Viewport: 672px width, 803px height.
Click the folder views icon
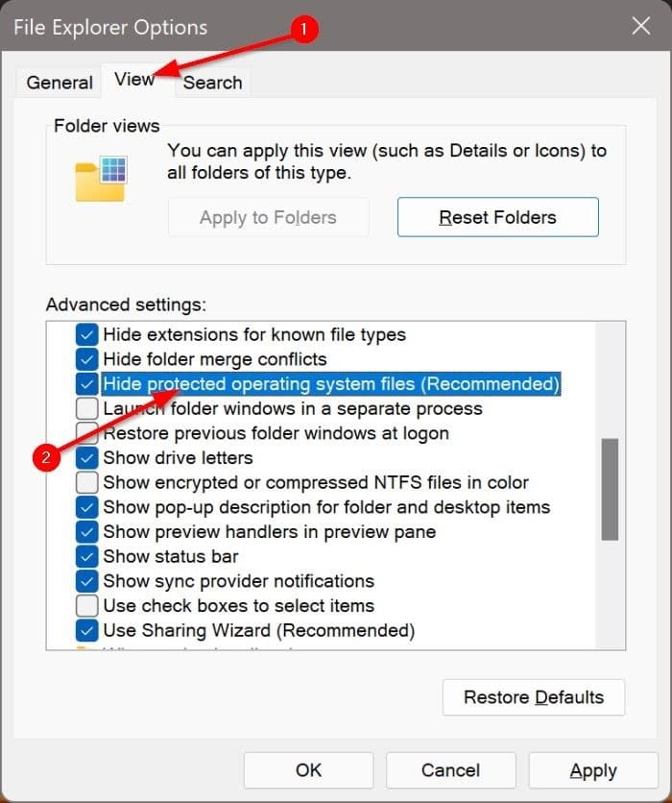[101, 180]
